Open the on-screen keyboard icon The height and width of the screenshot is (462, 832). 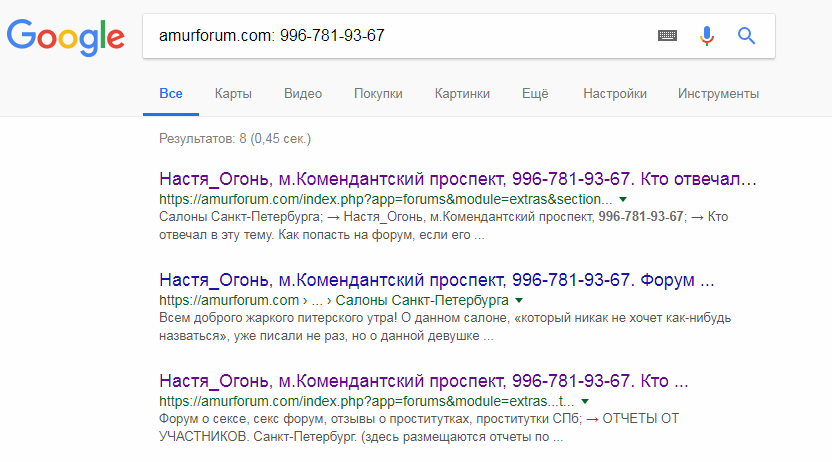667,36
